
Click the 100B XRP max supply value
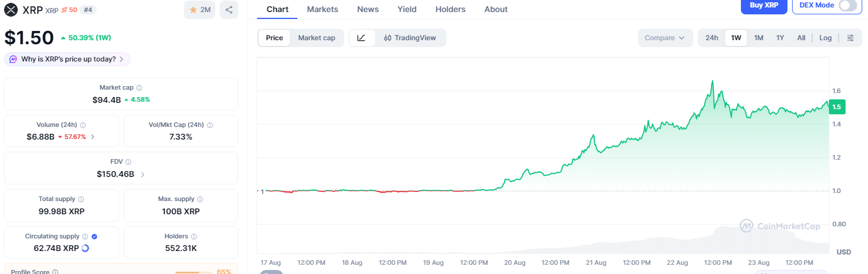(181, 211)
